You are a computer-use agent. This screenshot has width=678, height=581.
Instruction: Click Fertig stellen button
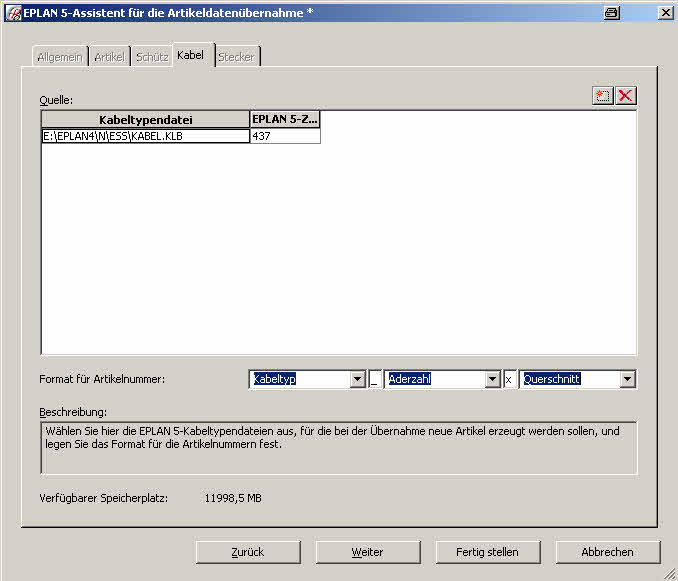pos(488,552)
